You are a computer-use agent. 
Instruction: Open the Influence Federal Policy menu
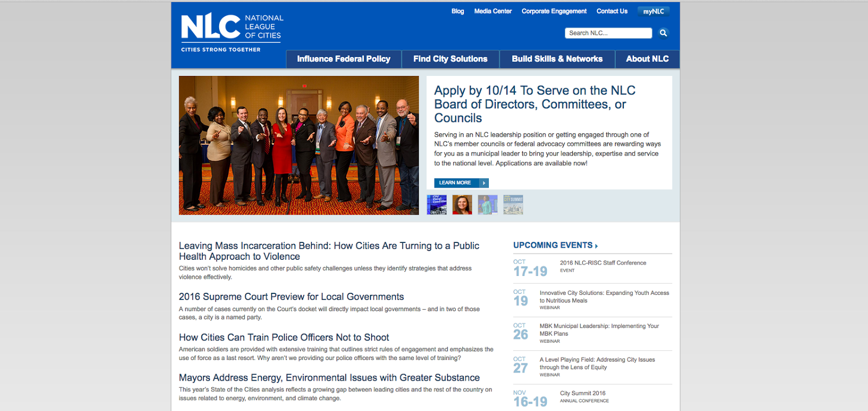[x=343, y=59]
